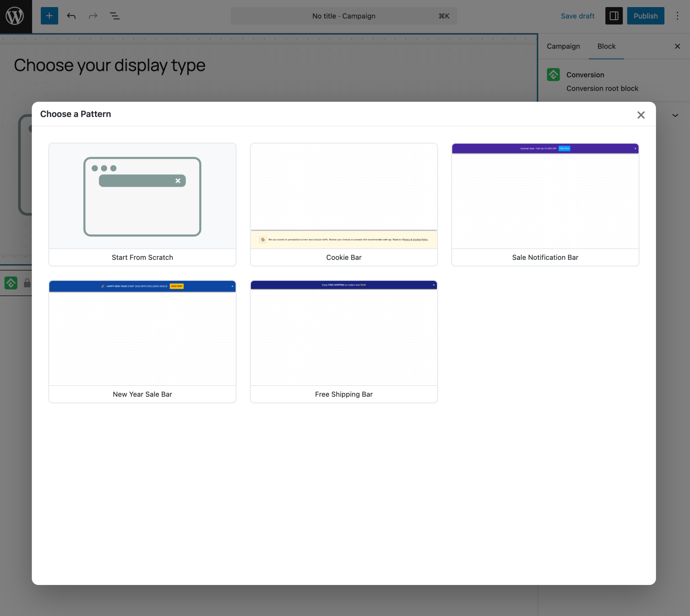Open the document overview list icon
690x616 pixels.
pyautogui.click(x=115, y=16)
